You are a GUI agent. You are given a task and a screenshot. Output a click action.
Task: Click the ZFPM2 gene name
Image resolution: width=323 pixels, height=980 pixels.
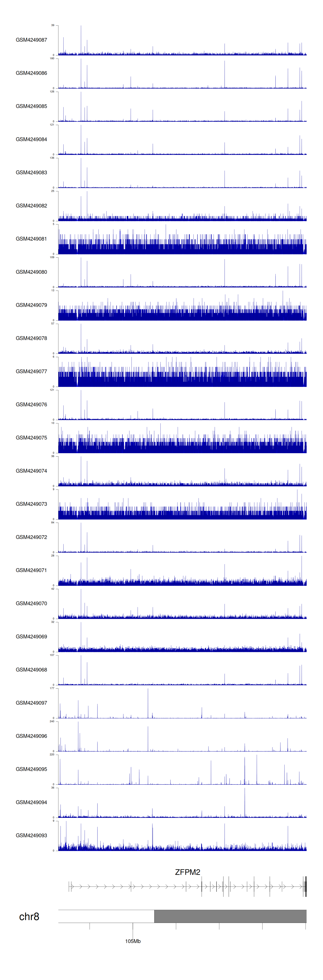[x=187, y=872]
